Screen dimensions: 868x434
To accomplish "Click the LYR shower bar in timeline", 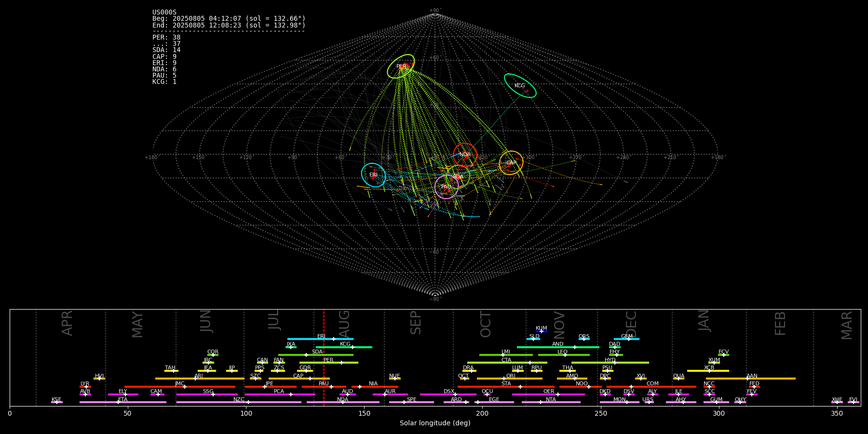I will click(x=85, y=387).
